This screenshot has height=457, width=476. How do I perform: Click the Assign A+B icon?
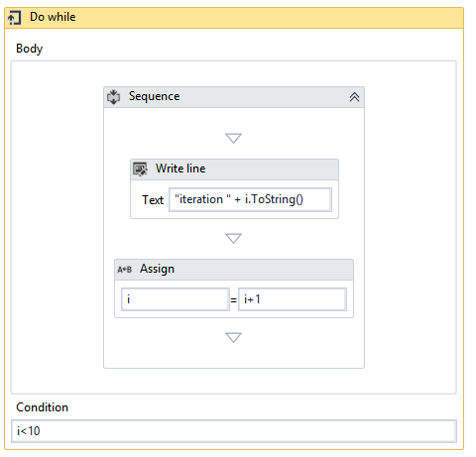point(125,270)
